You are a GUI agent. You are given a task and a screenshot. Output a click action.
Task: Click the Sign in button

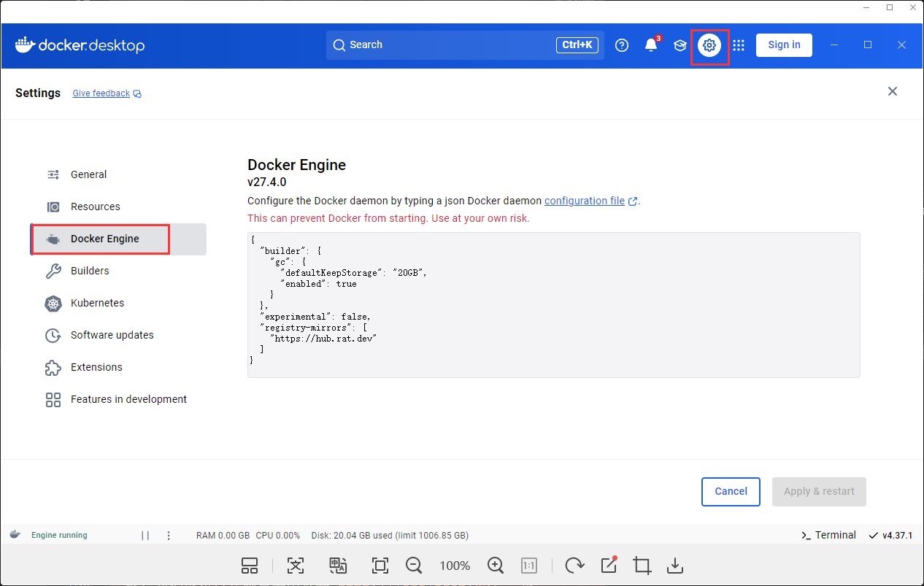pos(784,45)
